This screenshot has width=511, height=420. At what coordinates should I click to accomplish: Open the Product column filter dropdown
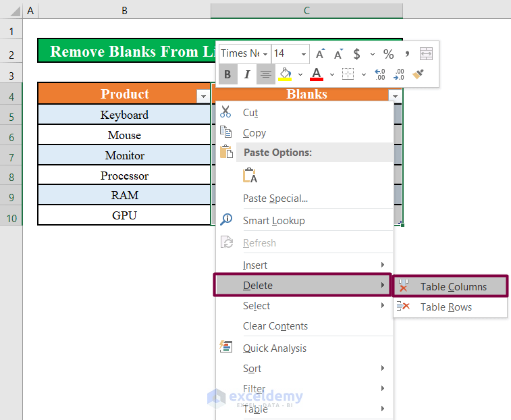coord(203,96)
